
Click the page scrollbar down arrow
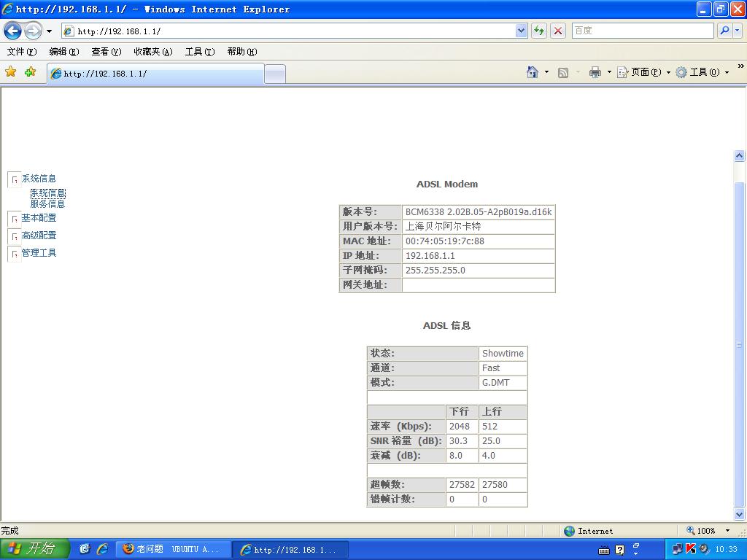[x=740, y=514]
